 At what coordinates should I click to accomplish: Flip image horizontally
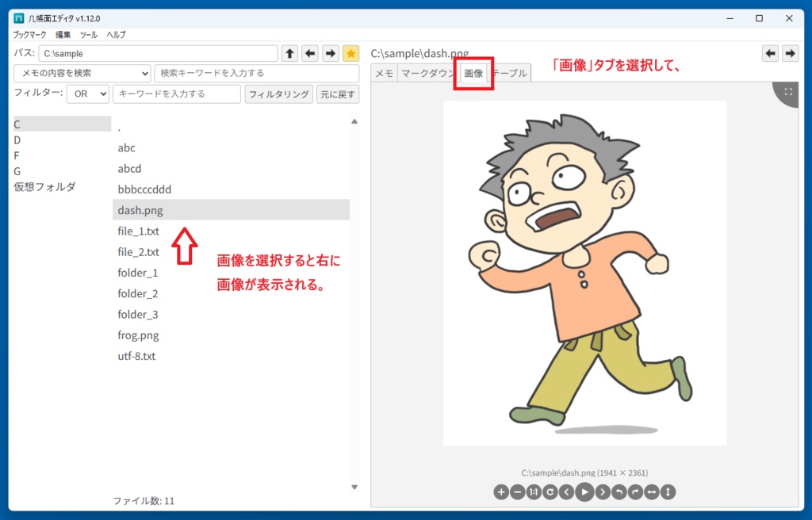pos(652,492)
